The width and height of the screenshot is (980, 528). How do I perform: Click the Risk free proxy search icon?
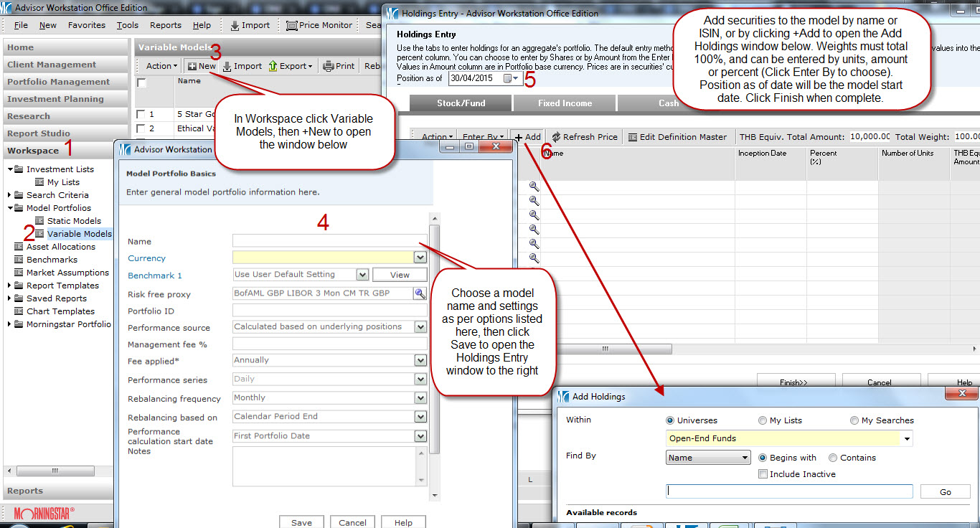tap(420, 293)
